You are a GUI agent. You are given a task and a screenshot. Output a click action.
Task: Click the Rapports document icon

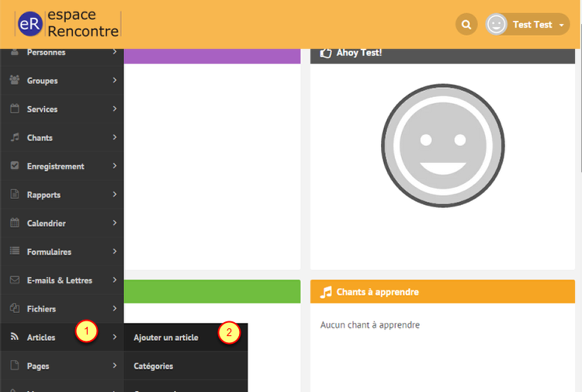[14, 195]
